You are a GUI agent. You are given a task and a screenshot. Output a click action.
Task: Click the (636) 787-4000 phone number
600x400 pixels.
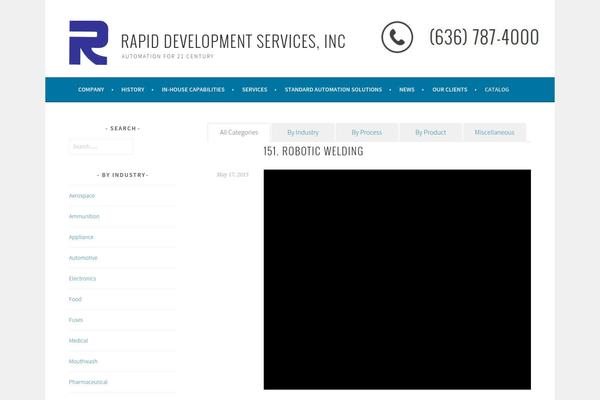tap(484, 37)
